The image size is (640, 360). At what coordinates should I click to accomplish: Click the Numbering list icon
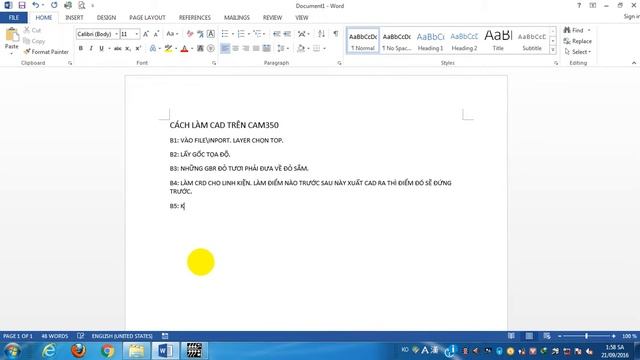[x=241, y=34]
